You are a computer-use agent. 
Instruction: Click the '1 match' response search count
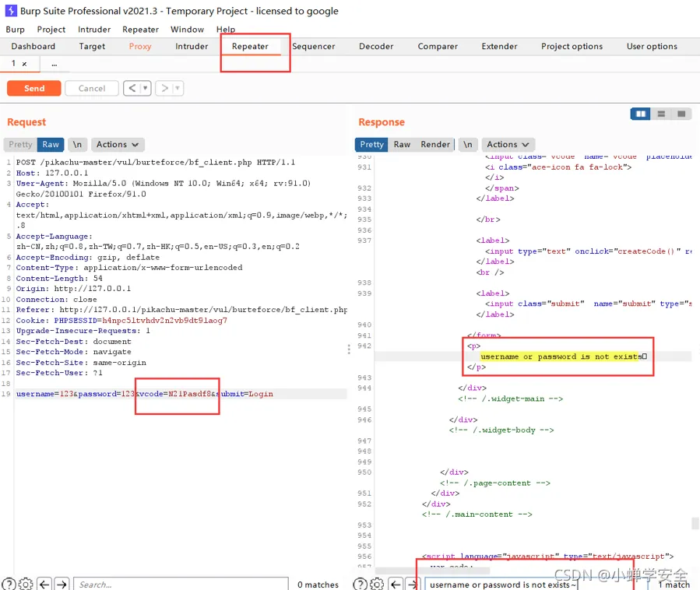(674, 585)
